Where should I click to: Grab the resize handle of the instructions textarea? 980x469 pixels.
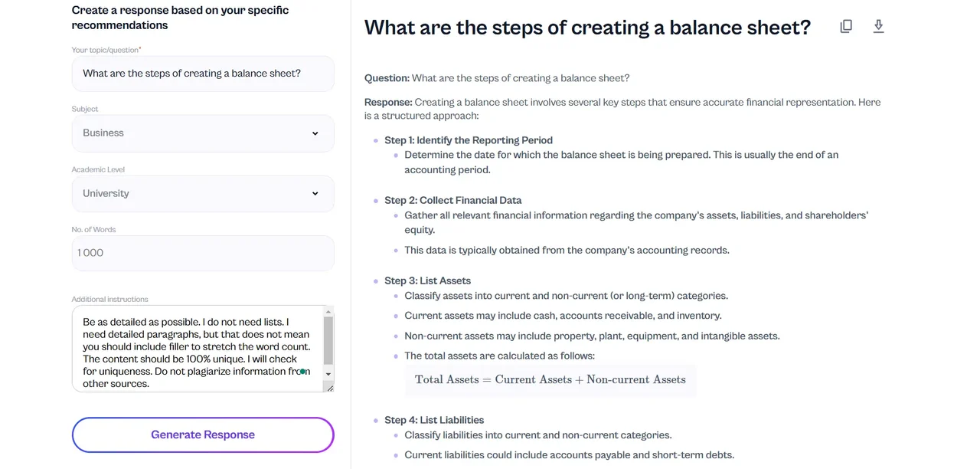tap(329, 387)
